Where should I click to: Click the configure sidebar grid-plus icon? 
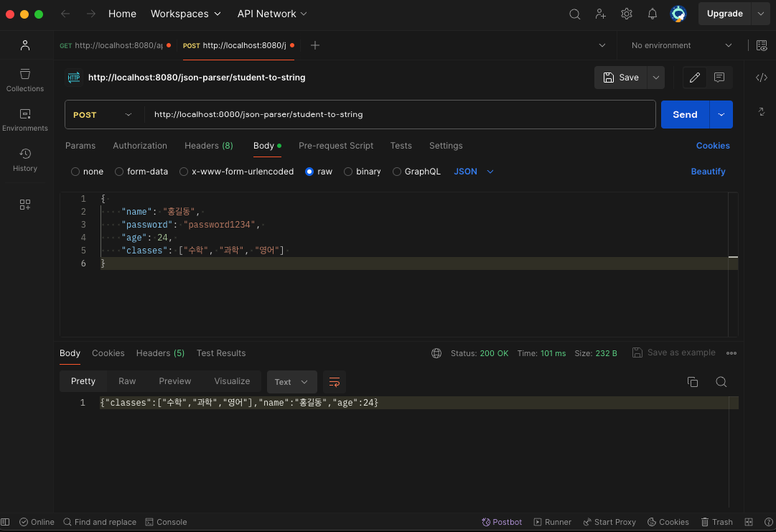coord(24,205)
